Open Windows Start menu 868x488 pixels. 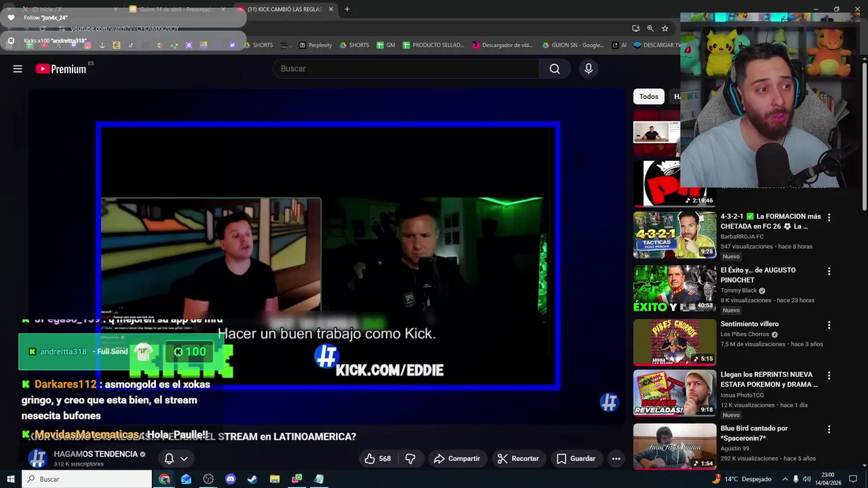(11, 479)
